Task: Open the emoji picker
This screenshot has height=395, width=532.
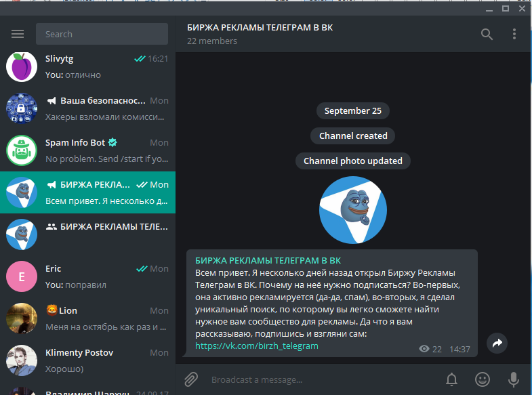Action: coord(482,379)
